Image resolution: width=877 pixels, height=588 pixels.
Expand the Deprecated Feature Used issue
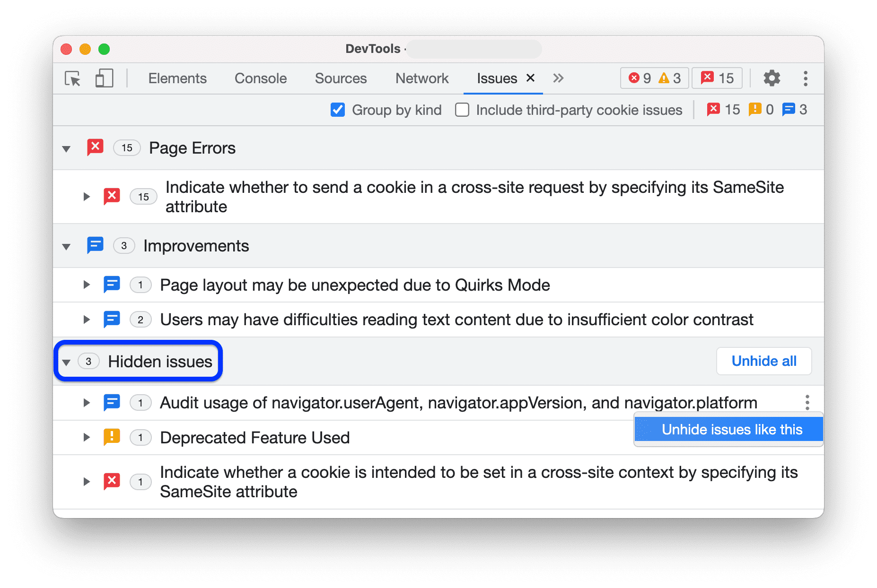[87, 437]
